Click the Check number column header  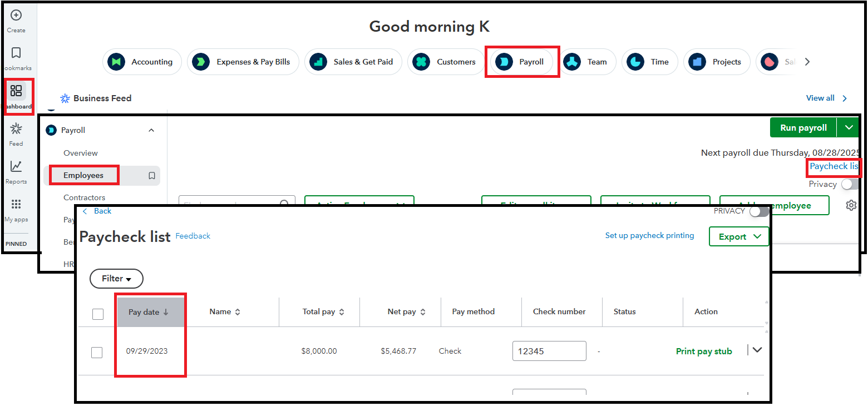(559, 311)
